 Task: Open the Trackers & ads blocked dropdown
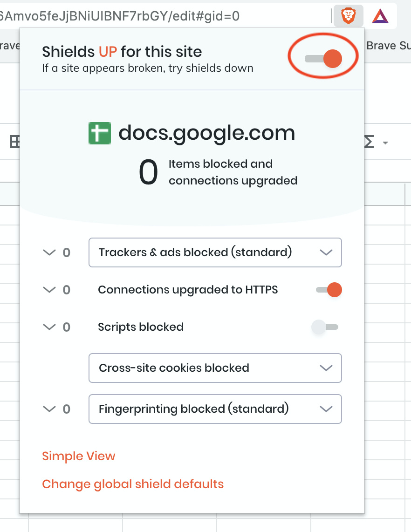(215, 252)
